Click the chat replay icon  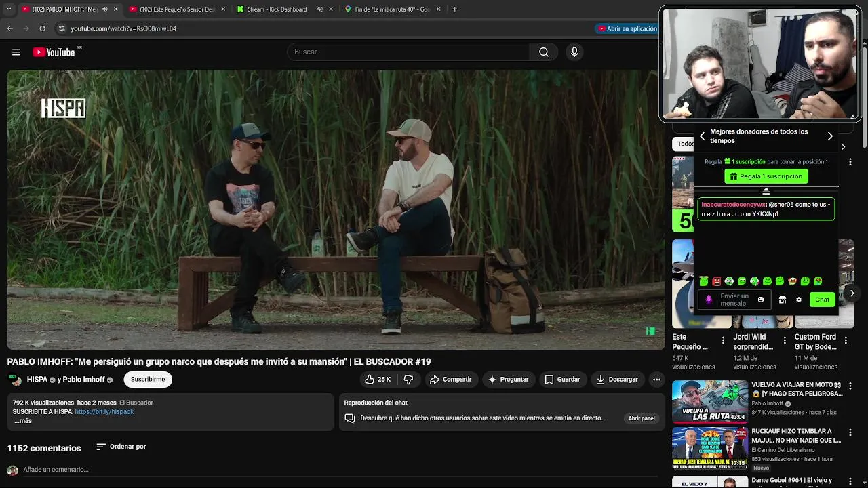click(x=350, y=418)
